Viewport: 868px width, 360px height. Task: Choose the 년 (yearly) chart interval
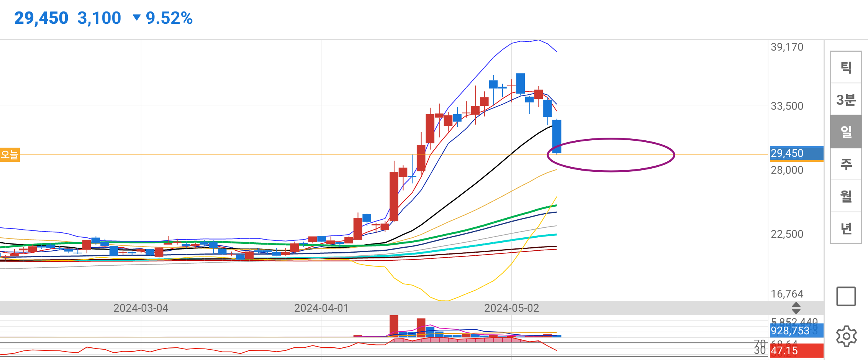[x=846, y=228]
